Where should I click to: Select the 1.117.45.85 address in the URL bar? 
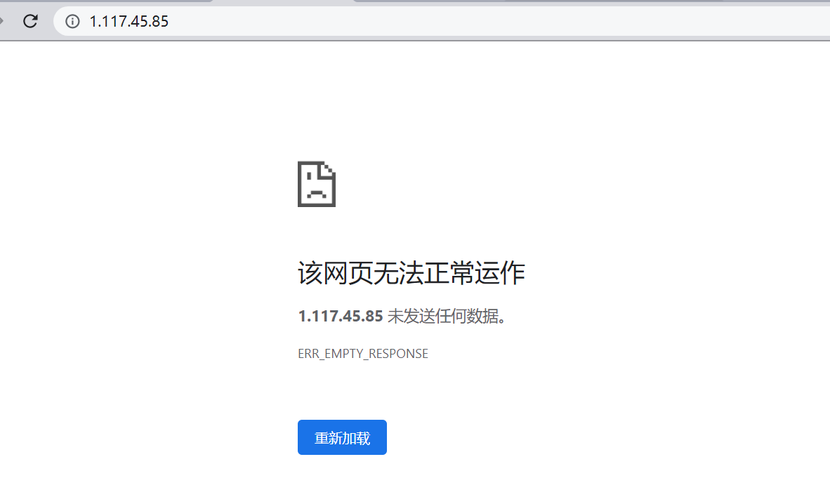(129, 21)
